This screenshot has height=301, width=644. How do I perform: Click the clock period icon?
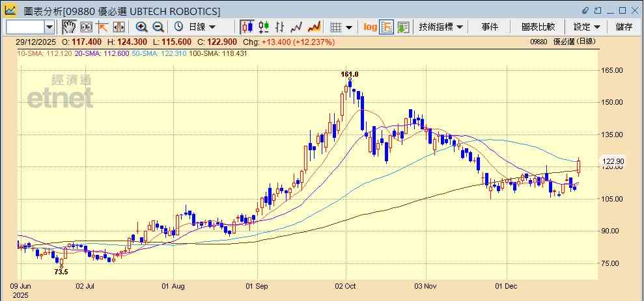(178, 27)
